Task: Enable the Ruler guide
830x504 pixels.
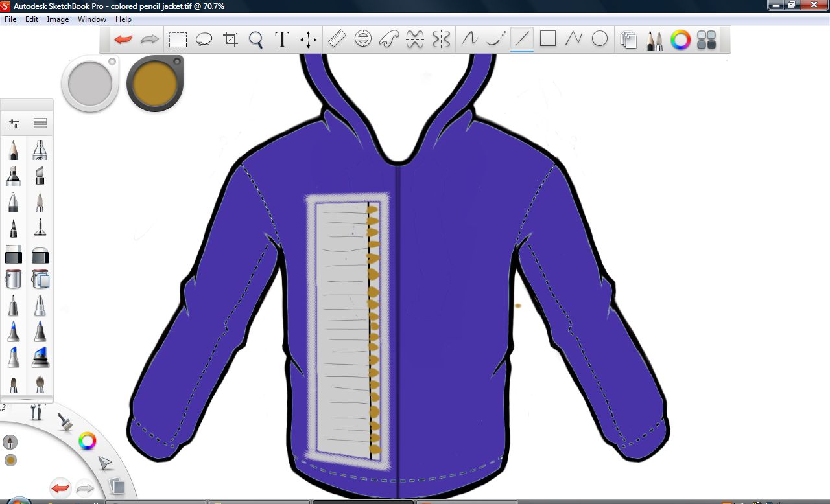Action: (337, 39)
